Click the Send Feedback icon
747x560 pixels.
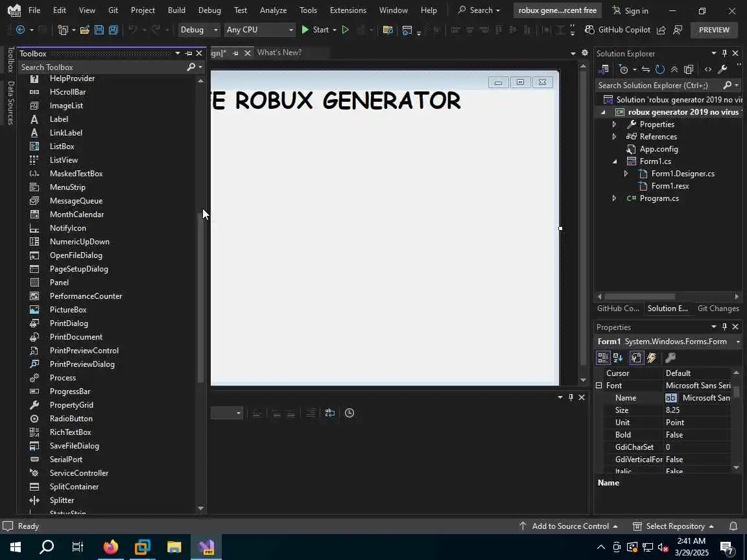pyautogui.click(x=678, y=30)
